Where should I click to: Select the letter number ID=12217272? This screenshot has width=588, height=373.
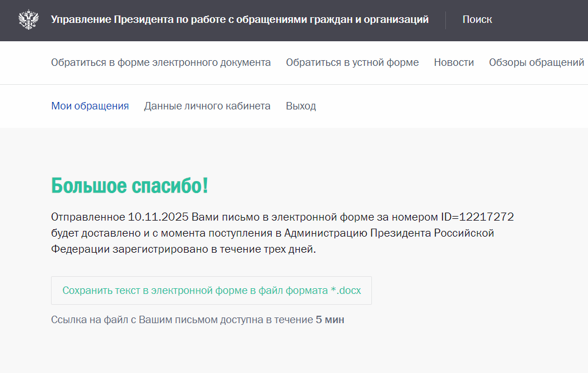pos(477,217)
